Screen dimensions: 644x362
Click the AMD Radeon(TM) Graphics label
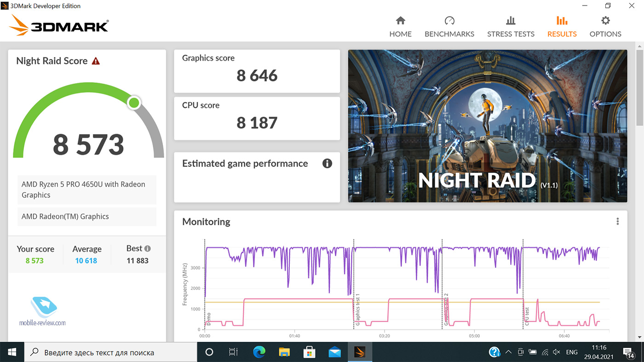pyautogui.click(x=87, y=216)
